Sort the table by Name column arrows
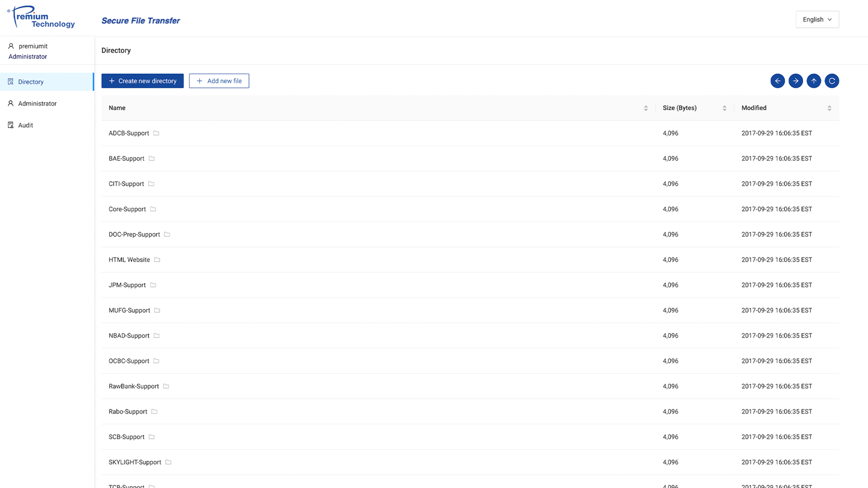This screenshot has height=488, width=868. click(x=646, y=108)
